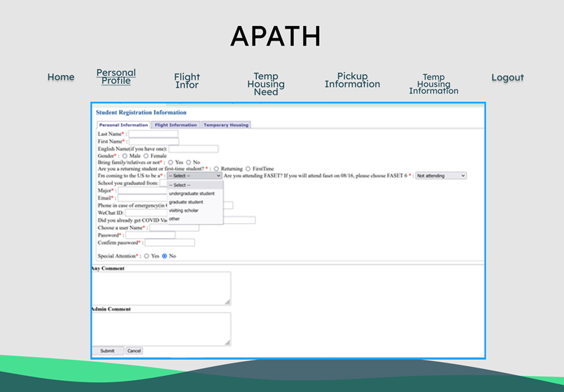Viewport: 564px width, 392px height.
Task: Click inside the Admin Comment text area
Action: click(161, 330)
